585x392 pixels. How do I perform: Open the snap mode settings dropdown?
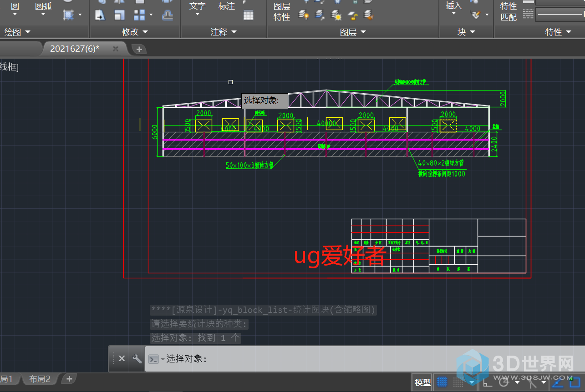pyautogui.click(x=472, y=383)
